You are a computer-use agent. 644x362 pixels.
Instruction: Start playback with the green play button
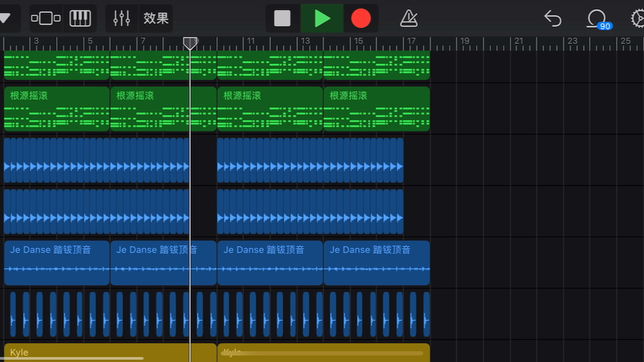[322, 18]
